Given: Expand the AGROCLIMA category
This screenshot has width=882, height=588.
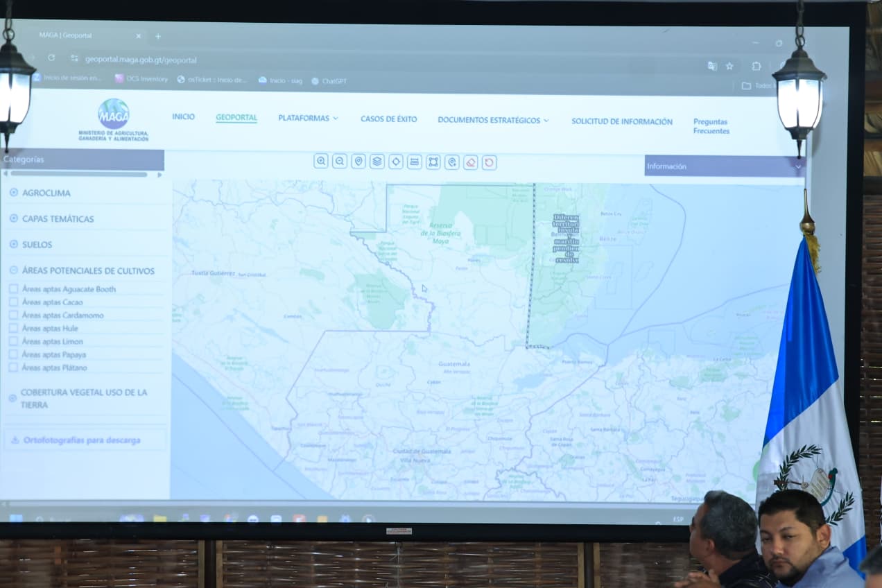Looking at the screenshot, I should tap(46, 193).
